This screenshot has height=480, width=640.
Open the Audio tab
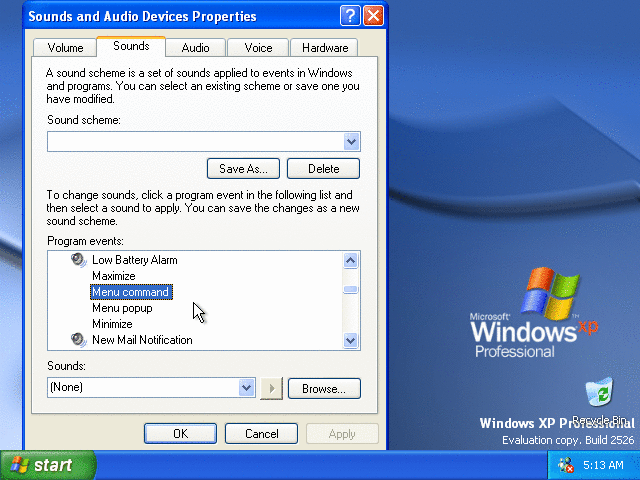pyautogui.click(x=196, y=48)
